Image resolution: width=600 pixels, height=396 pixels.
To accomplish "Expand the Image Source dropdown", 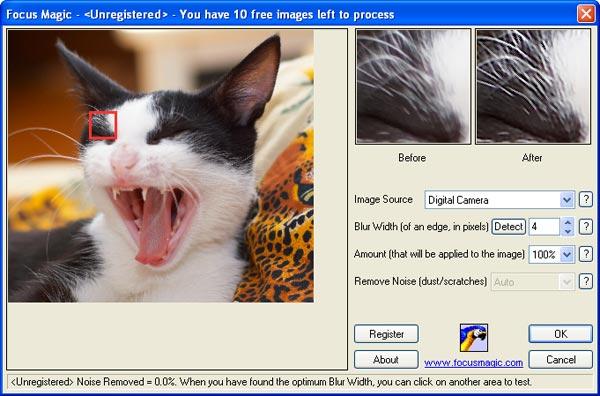I will coord(567,200).
